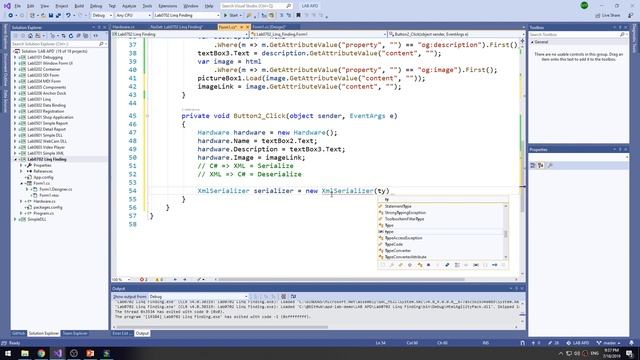
Task: Select Hardware.cs in Solution Explorer
Action: click(x=44, y=201)
